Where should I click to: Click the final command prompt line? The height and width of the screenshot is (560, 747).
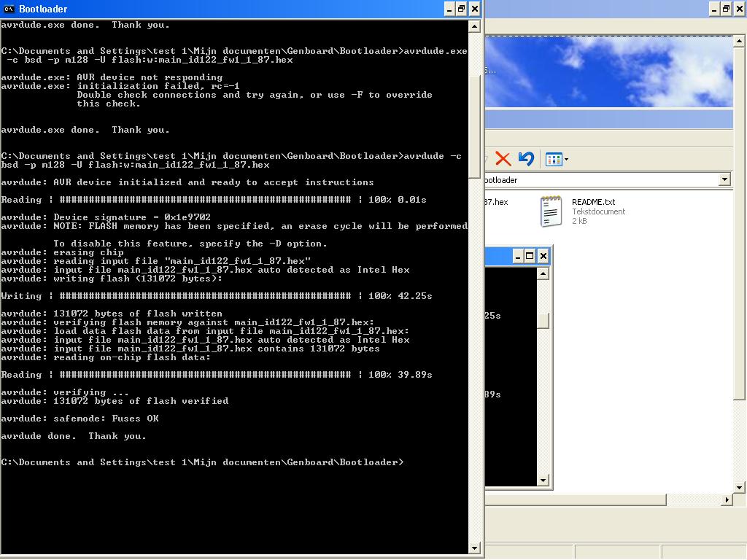202,462
